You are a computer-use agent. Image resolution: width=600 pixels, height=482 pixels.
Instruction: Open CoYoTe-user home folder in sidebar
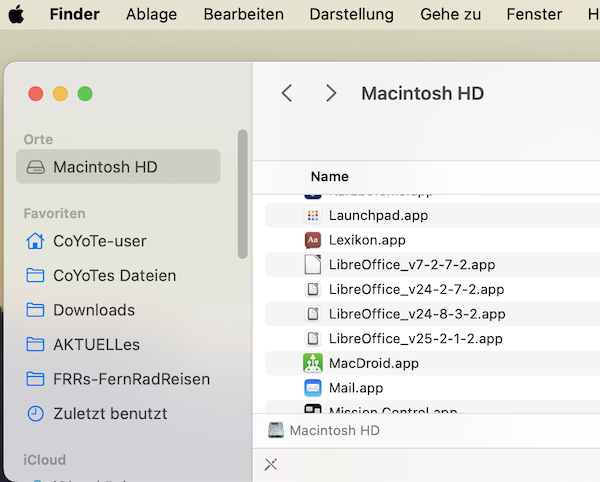[x=118, y=241]
